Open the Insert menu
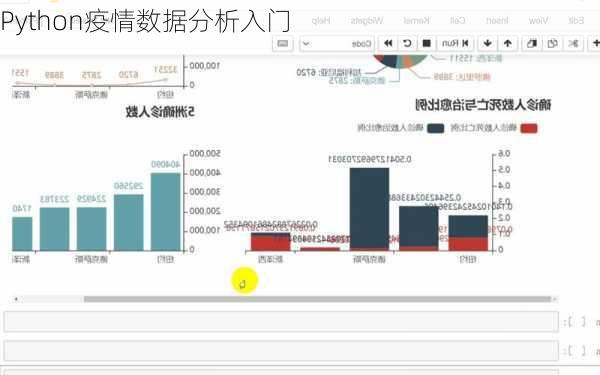Viewport: 600px width, 375px height. (497, 20)
